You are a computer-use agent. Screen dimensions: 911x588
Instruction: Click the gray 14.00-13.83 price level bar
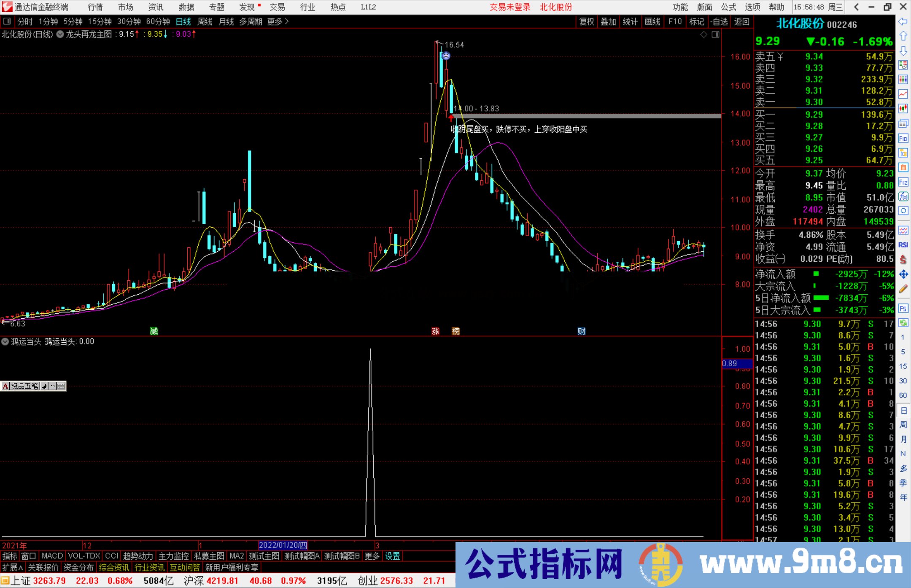[586, 115]
